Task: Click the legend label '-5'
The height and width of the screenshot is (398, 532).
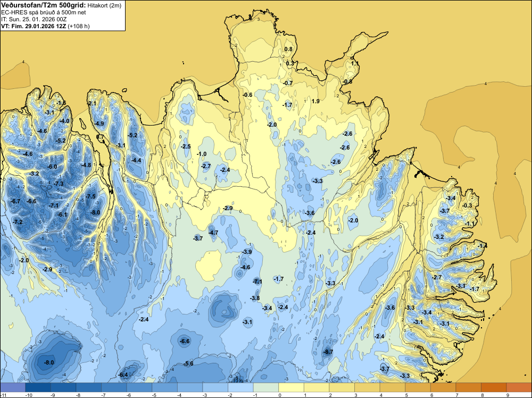Action: tap(154, 395)
